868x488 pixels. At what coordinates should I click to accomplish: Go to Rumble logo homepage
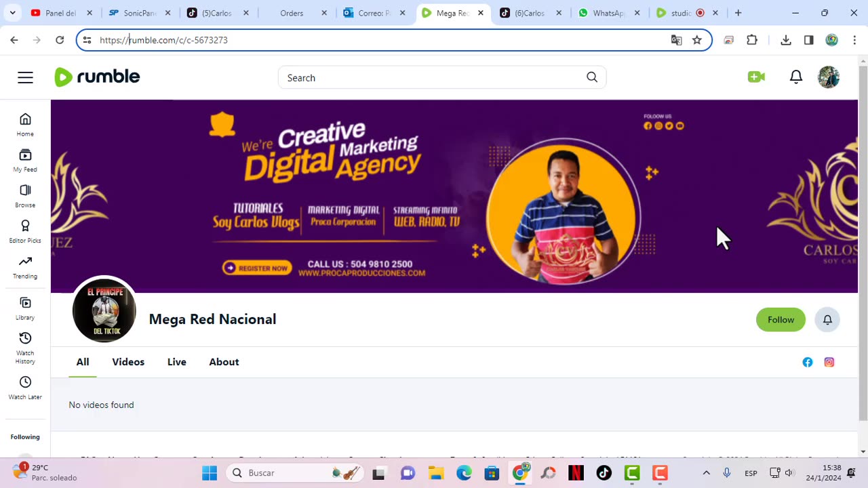point(97,77)
